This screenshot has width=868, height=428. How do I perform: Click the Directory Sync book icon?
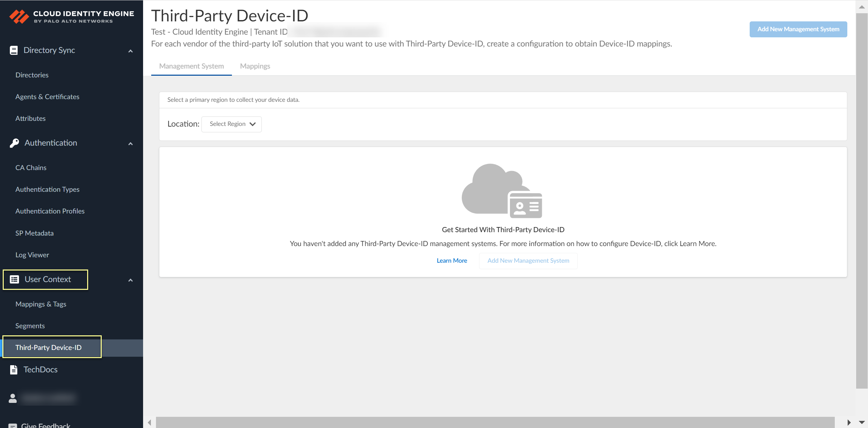point(14,50)
